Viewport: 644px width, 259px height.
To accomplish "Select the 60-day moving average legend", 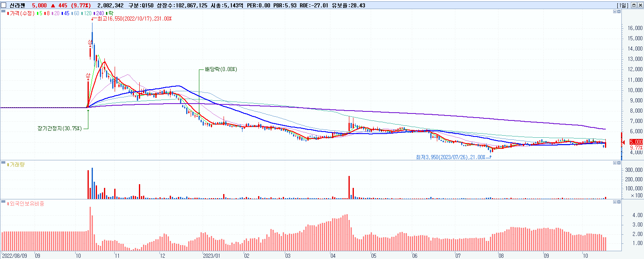I will click(76, 13).
